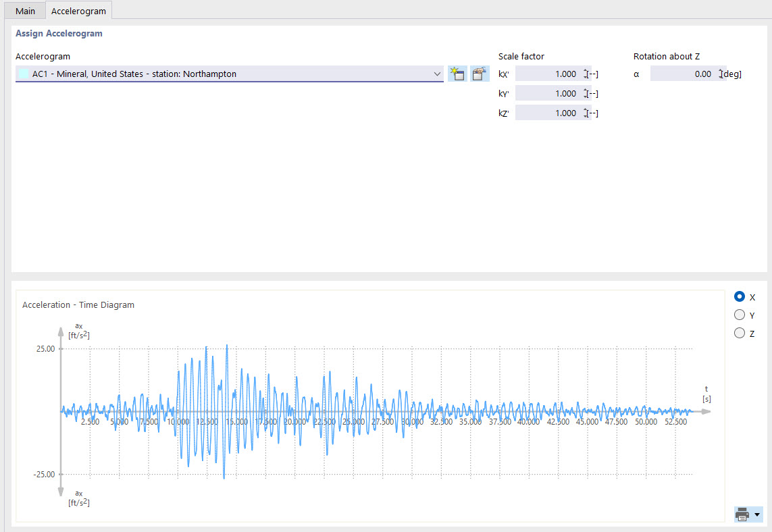
Task: Click the rotation about Z spinner arrows
Action: click(x=721, y=74)
